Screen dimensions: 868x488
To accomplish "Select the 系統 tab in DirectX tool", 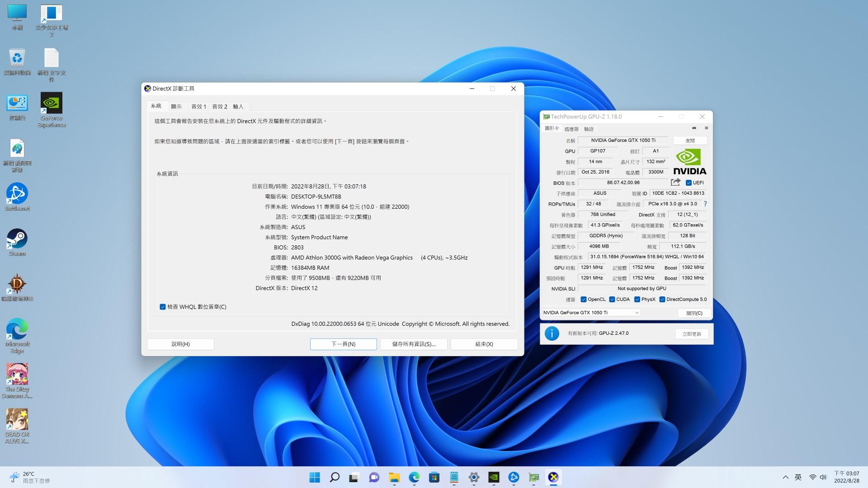I will pos(156,106).
